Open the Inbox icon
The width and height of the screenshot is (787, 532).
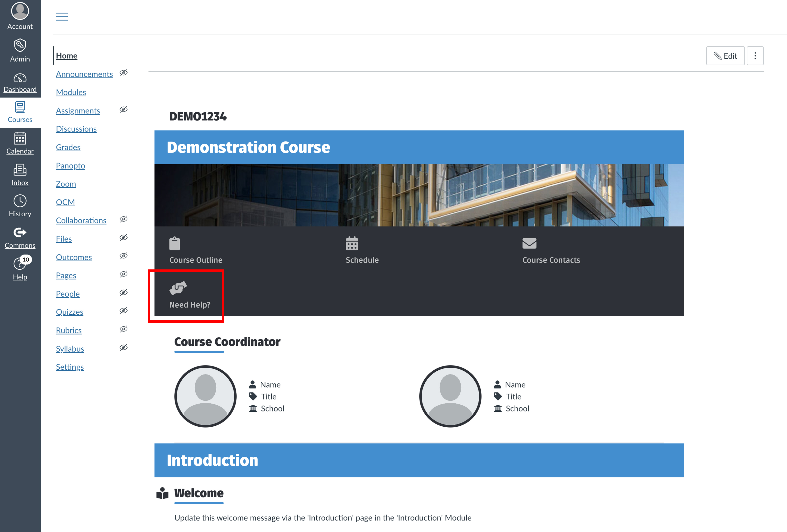[x=20, y=170]
